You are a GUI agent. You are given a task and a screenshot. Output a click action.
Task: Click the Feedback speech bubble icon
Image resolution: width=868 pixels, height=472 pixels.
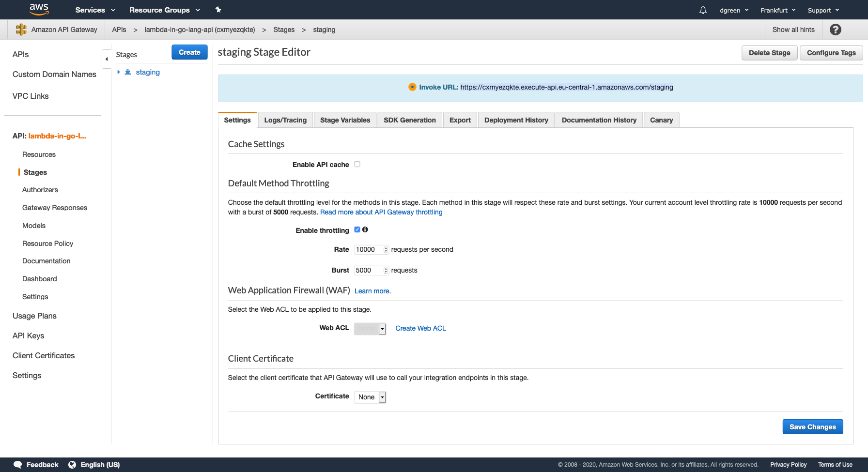tap(18, 465)
